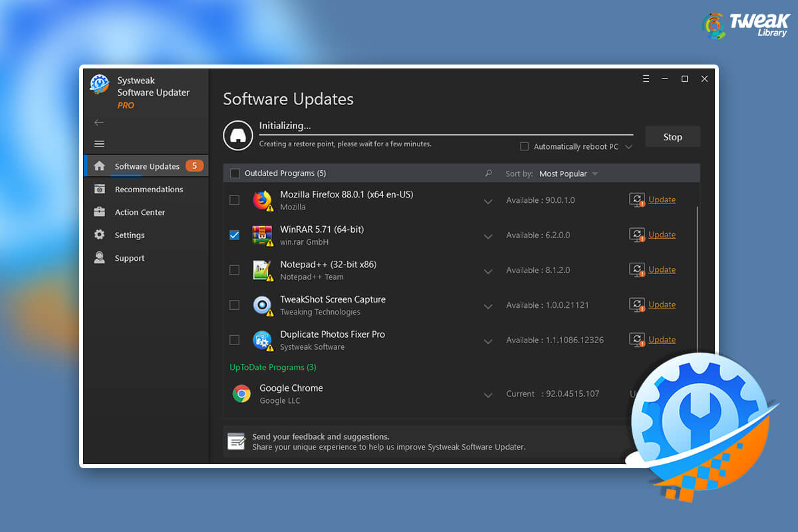Click the Notepad++ program icon
The image size is (798, 532).
[261, 269]
